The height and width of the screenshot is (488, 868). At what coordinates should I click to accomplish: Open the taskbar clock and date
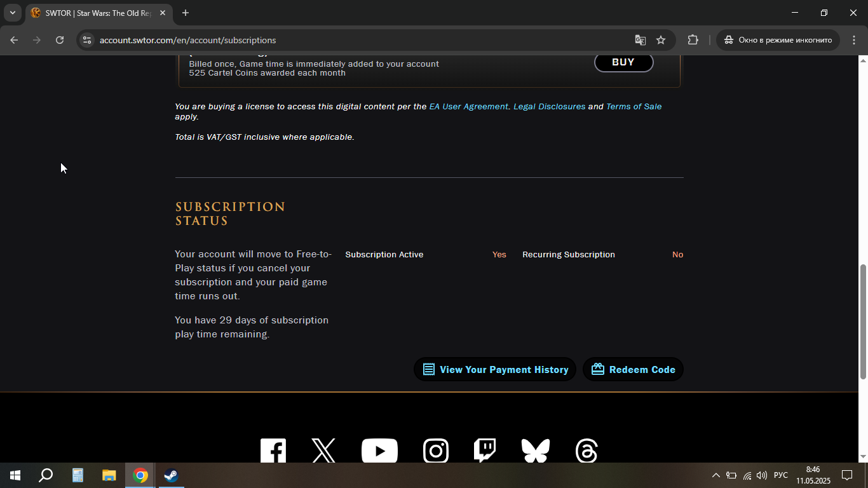(813, 475)
